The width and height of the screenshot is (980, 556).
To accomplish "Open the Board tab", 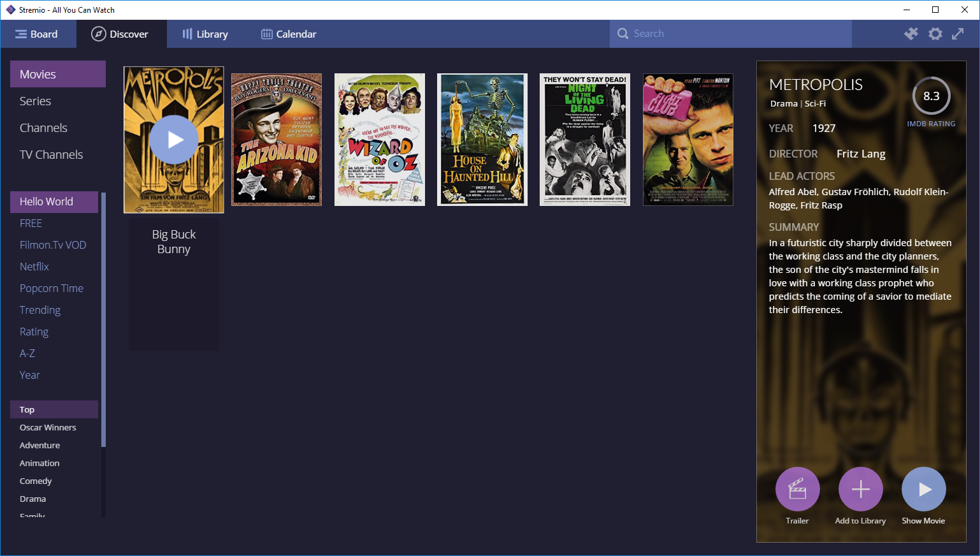I will pos(37,34).
